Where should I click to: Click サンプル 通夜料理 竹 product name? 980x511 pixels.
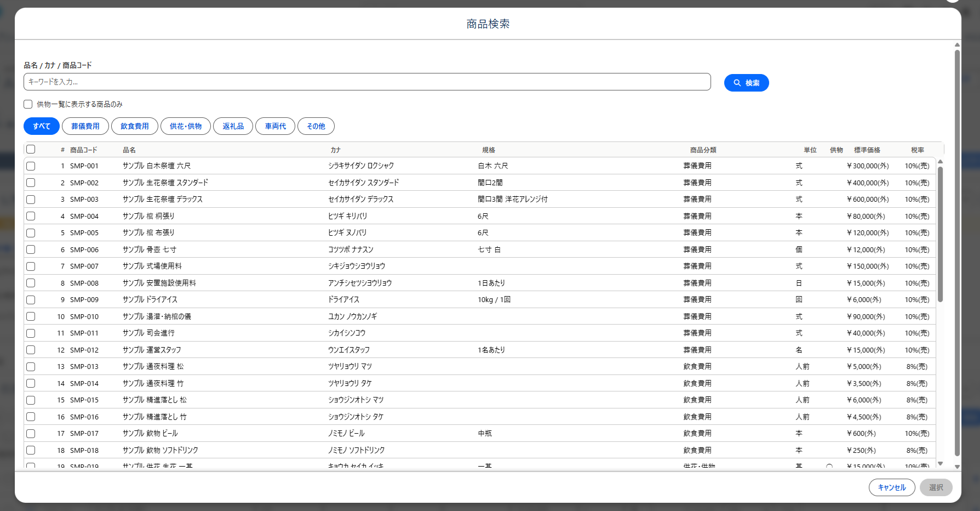[153, 383]
